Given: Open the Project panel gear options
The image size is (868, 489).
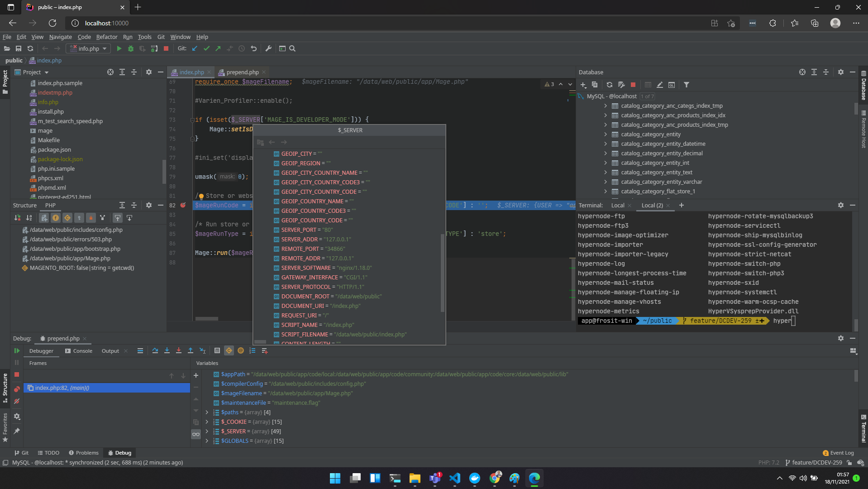Looking at the screenshot, I should (x=148, y=72).
